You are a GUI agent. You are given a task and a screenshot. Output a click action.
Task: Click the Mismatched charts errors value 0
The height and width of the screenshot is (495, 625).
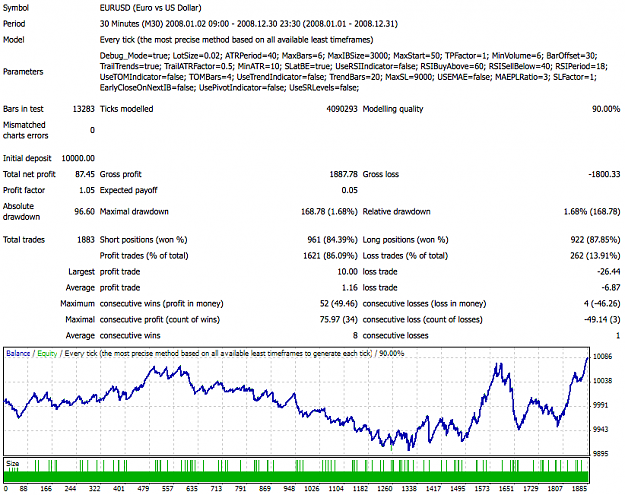coord(92,130)
